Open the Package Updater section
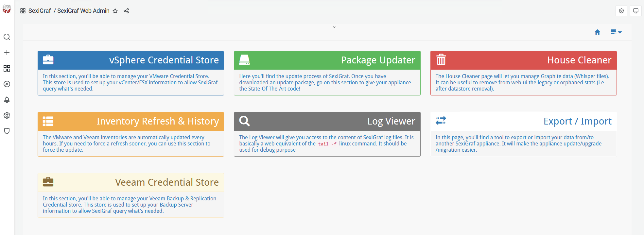This screenshot has height=235, width=644. 378,60
